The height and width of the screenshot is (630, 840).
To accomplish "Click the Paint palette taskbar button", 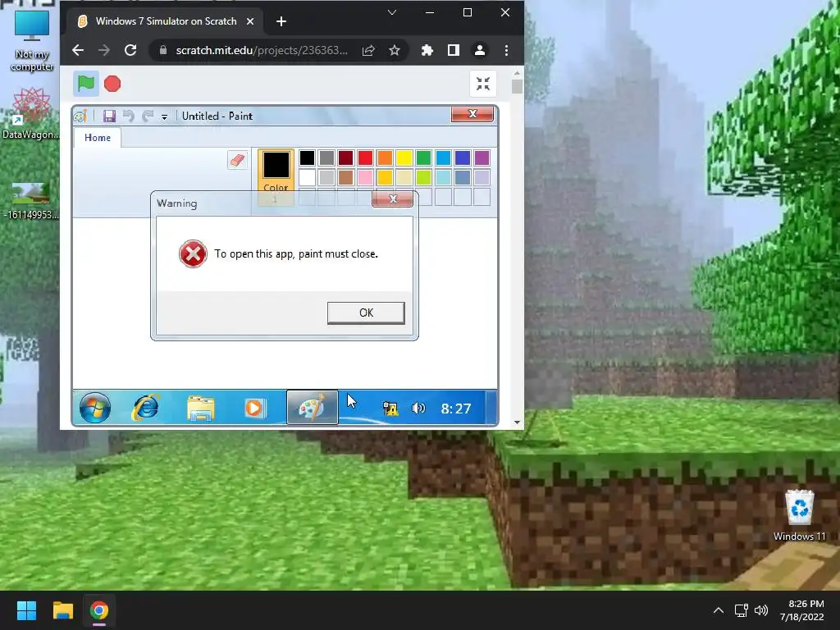I will 313,408.
